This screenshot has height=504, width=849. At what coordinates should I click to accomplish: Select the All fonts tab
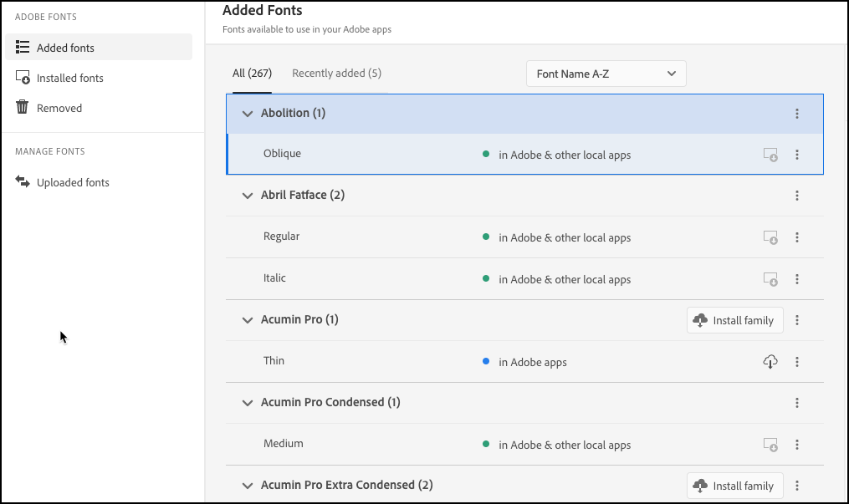point(251,73)
